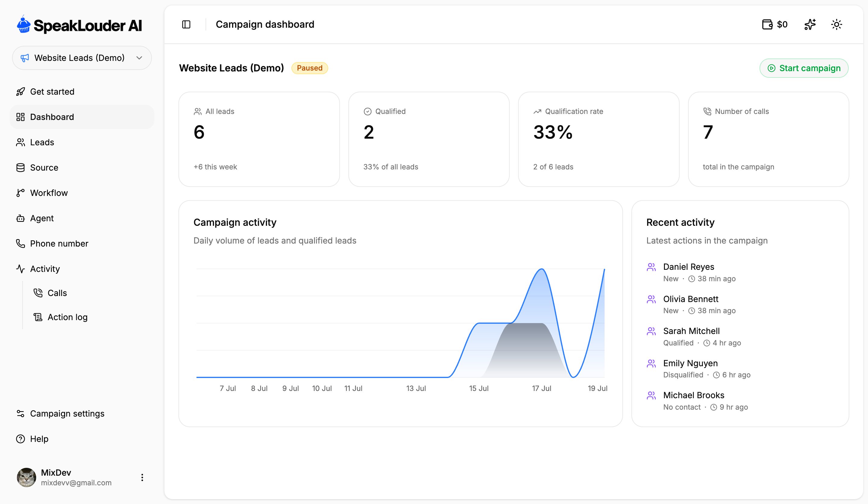Click the 15 Jul label on chart axis
The image size is (868, 504).
click(479, 389)
